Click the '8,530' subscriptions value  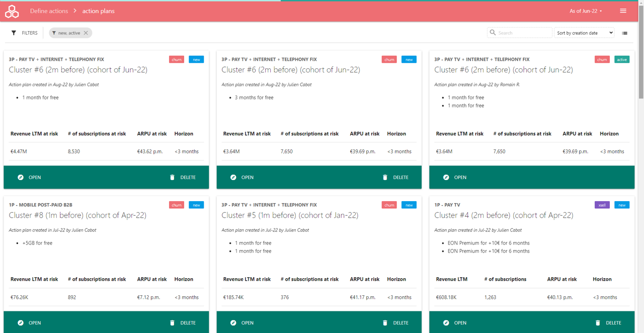[74, 151]
